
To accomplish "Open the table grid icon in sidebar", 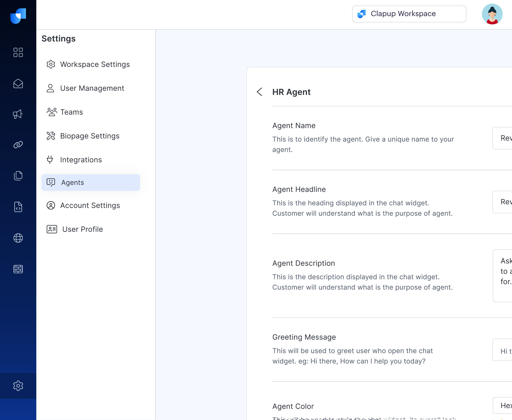I will pyautogui.click(x=18, y=269).
